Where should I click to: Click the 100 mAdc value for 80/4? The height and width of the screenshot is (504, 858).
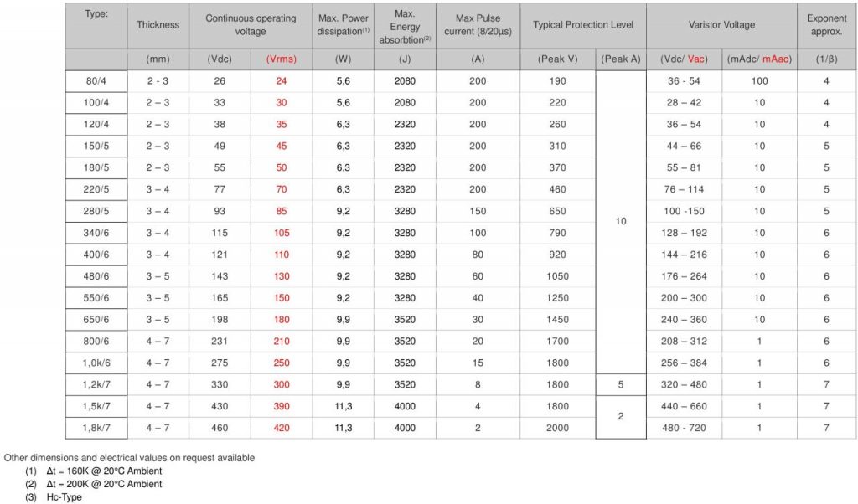pos(759,81)
